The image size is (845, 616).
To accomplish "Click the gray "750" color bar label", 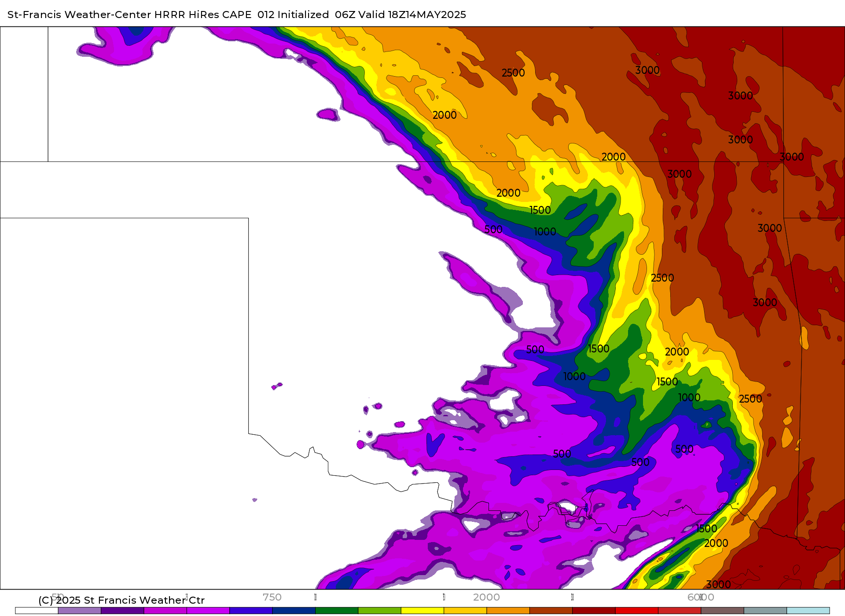I will 272,597.
